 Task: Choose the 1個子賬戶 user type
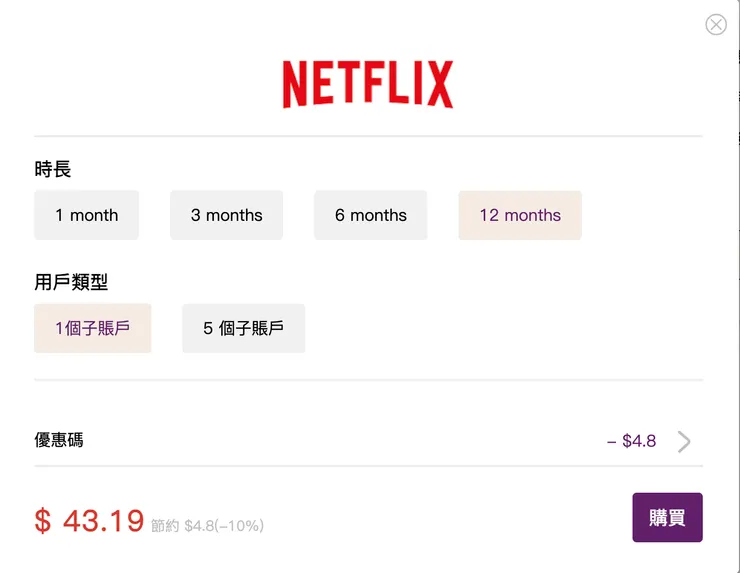point(93,328)
